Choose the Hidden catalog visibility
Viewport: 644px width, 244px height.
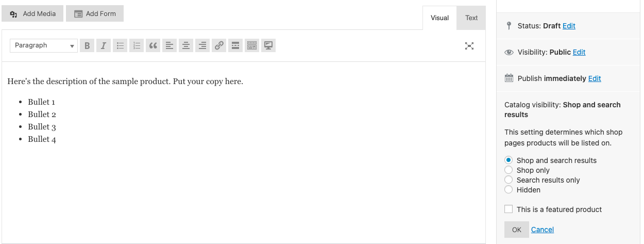point(509,190)
